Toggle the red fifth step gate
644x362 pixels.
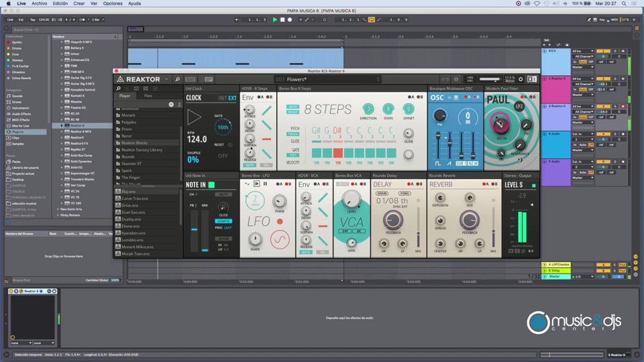coord(337,153)
